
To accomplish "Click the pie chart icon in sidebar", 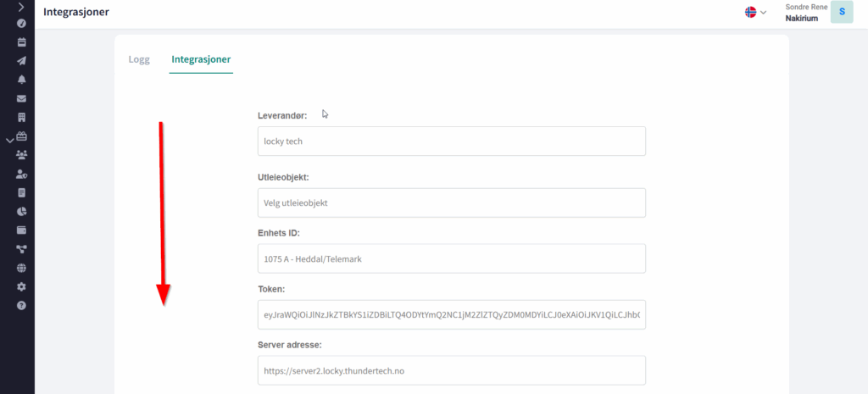I will 21,211.
